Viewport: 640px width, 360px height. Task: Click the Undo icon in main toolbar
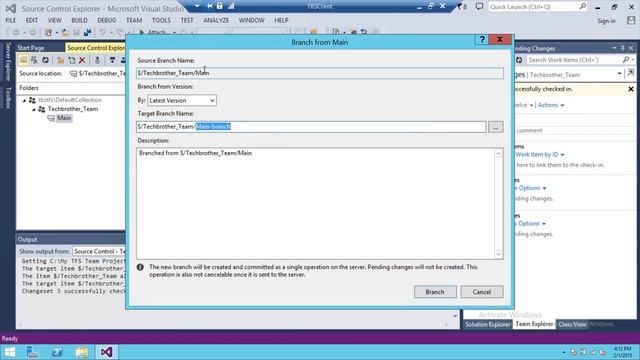[102, 32]
